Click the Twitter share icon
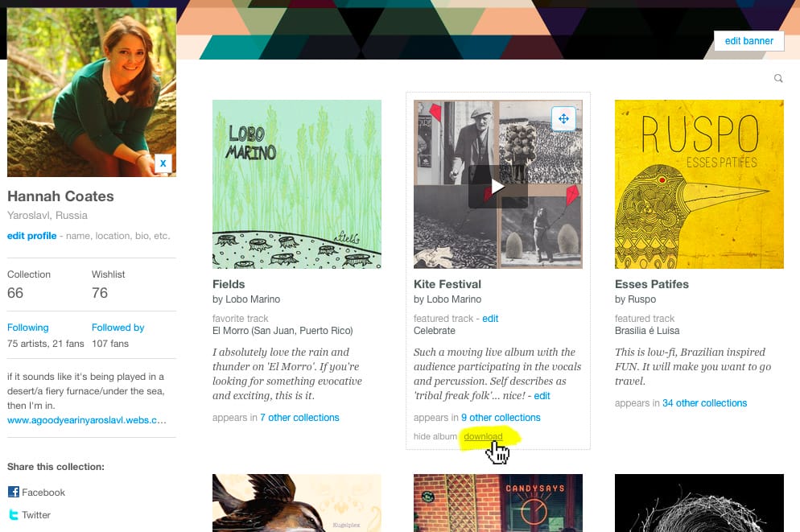Screen dimensions: 800x532 [x=13, y=514]
